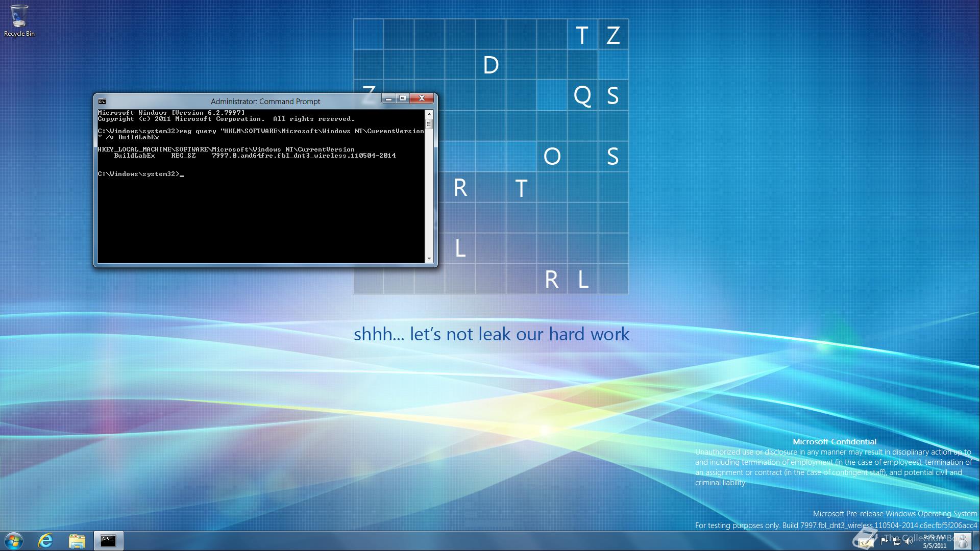The height and width of the screenshot is (551, 980).
Task: Click the 'Microsoft Windows [Version 6.2.7997]' line
Action: point(171,113)
